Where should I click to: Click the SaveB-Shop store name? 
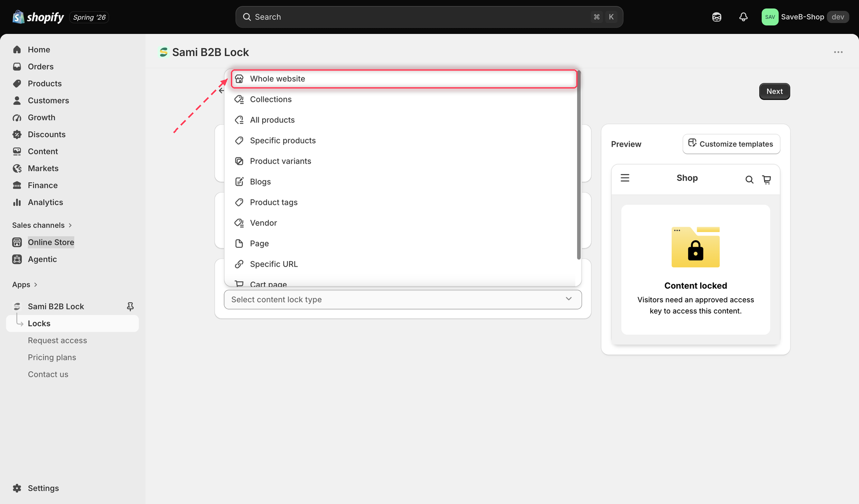click(802, 17)
